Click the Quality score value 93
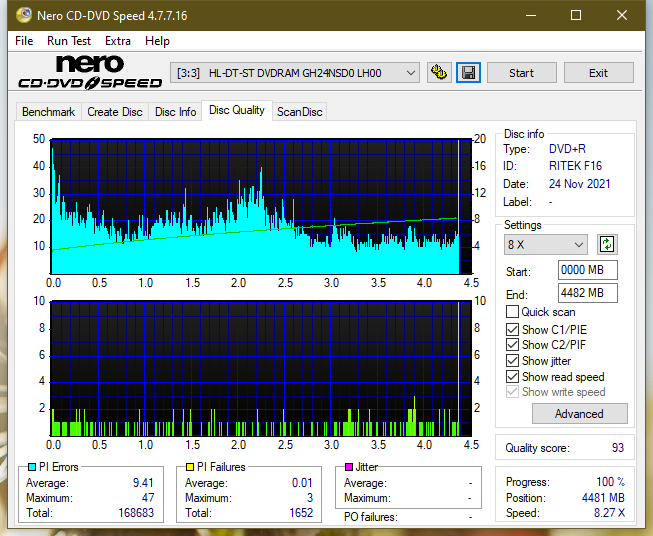This screenshot has width=653, height=536. click(x=618, y=448)
